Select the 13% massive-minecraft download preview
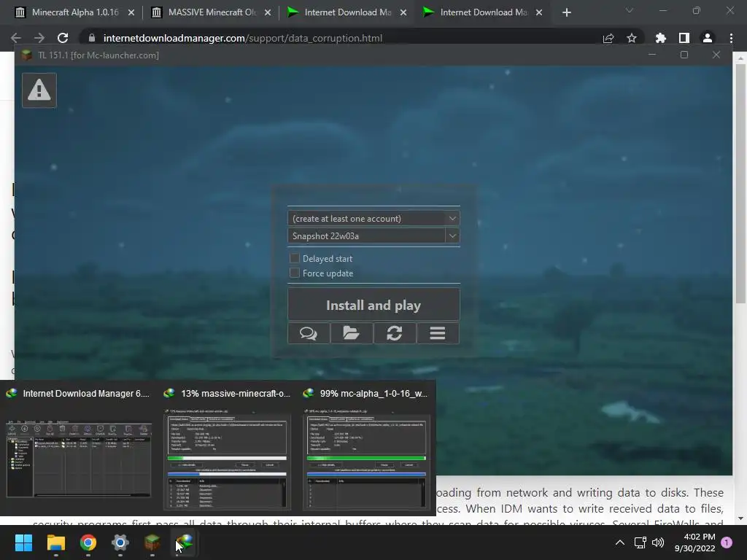This screenshot has height=560, width=747. 228,448
